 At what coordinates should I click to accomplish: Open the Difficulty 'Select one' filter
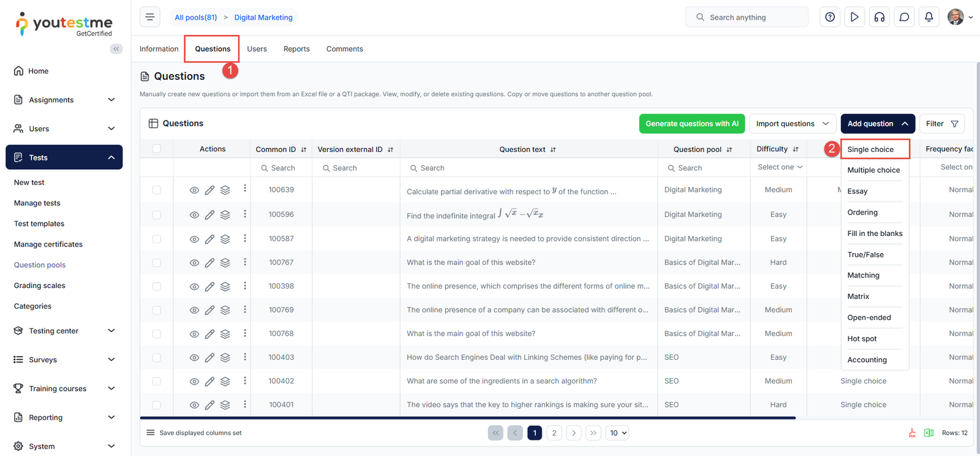coord(779,167)
